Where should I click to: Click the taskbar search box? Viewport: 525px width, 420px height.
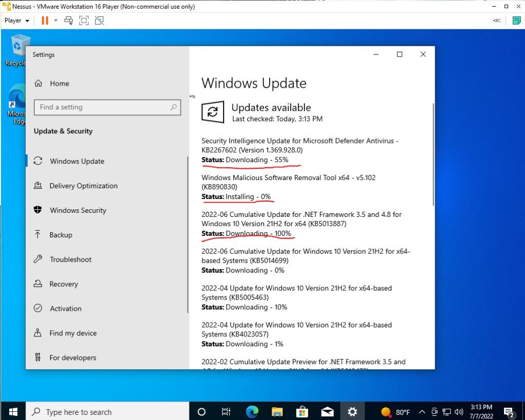108,412
